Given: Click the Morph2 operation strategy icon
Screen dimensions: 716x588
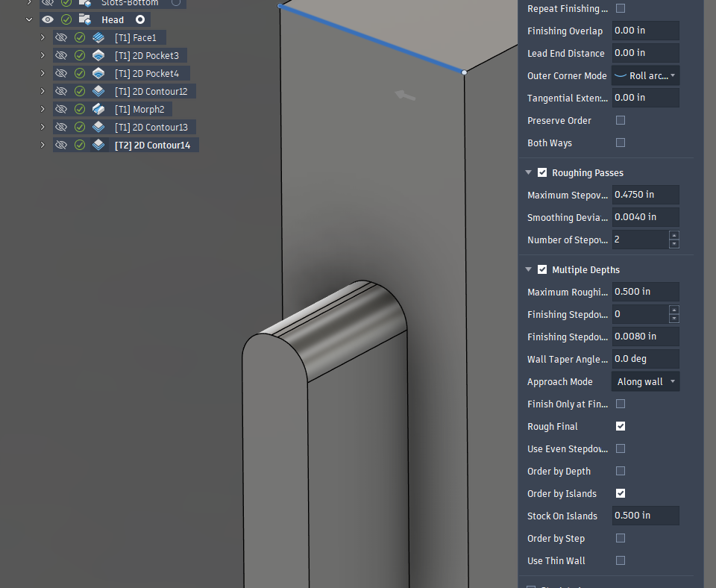Looking at the screenshot, I should tap(98, 109).
